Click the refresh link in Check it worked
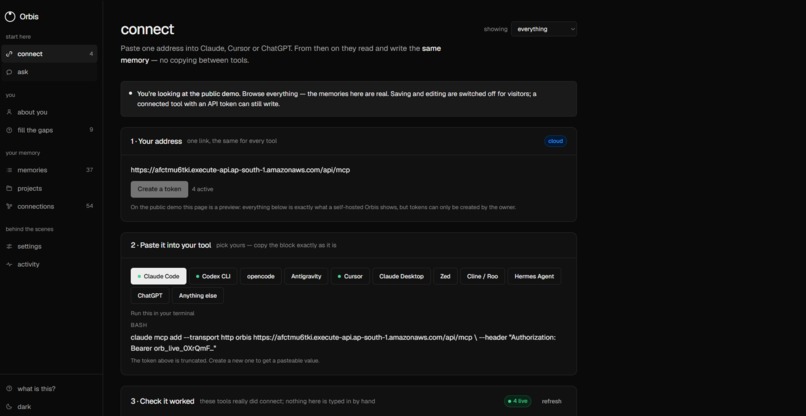Screen dimensions: 806x416 pyautogui.click(x=552, y=401)
